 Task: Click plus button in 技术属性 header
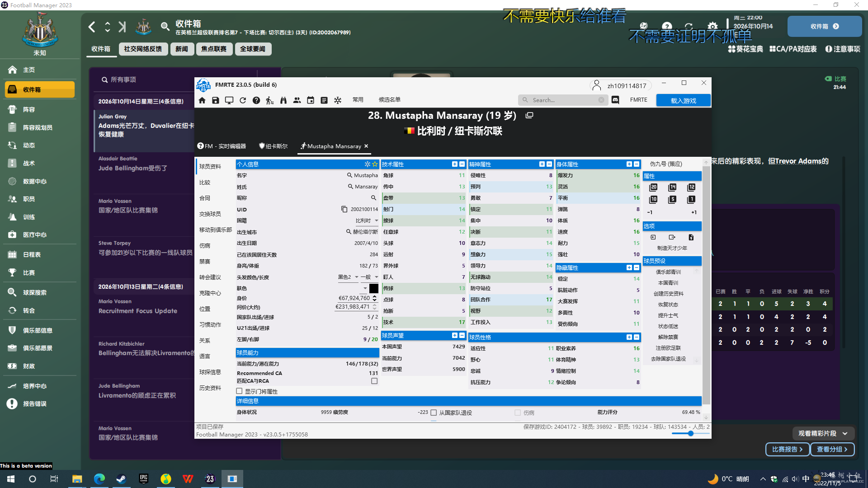pyautogui.click(x=455, y=164)
